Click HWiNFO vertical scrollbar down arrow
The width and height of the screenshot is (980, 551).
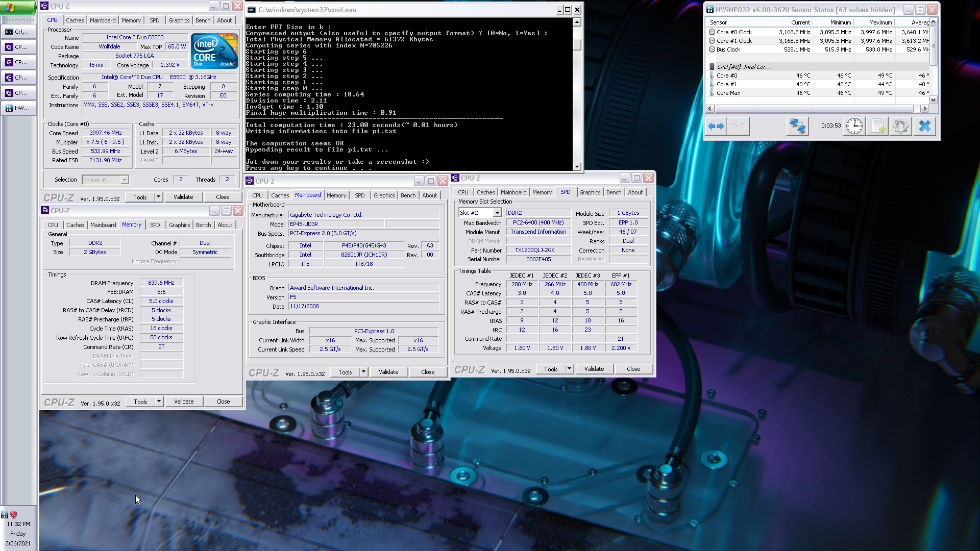(x=933, y=100)
